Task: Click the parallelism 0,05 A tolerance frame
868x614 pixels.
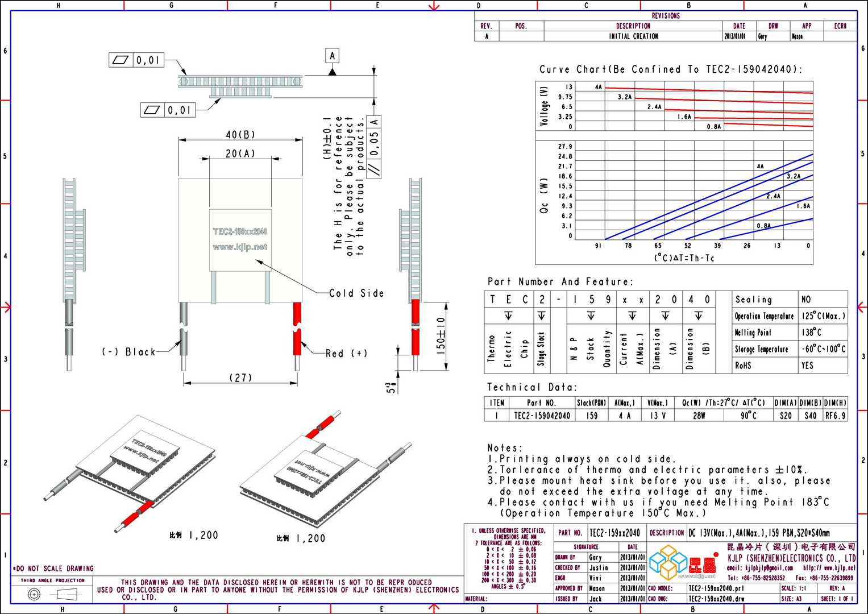Action: tap(374, 147)
